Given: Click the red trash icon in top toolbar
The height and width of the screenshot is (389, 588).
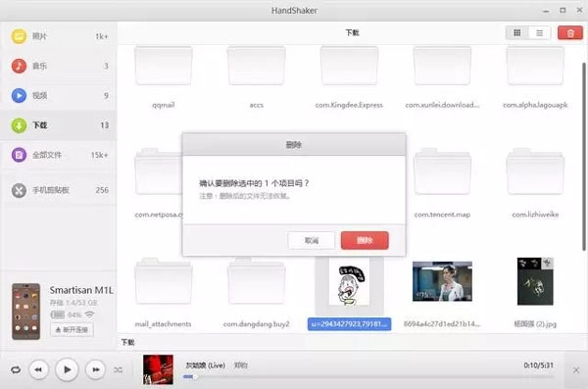Looking at the screenshot, I should click(x=570, y=33).
